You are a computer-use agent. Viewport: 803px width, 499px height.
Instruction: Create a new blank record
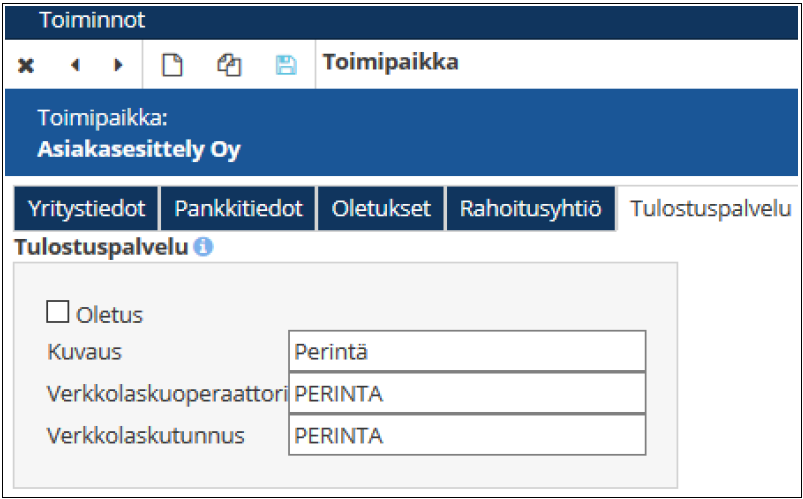pyautogui.click(x=173, y=66)
